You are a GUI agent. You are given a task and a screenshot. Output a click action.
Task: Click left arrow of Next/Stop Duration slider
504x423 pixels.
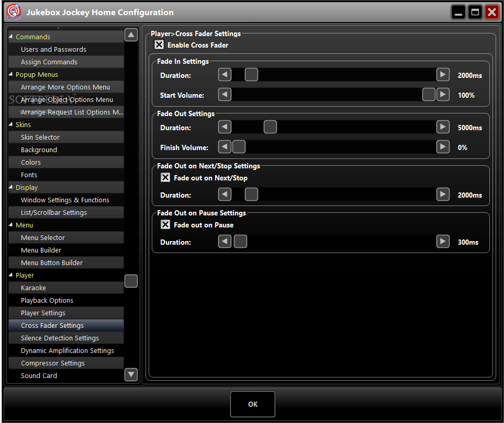tap(225, 195)
